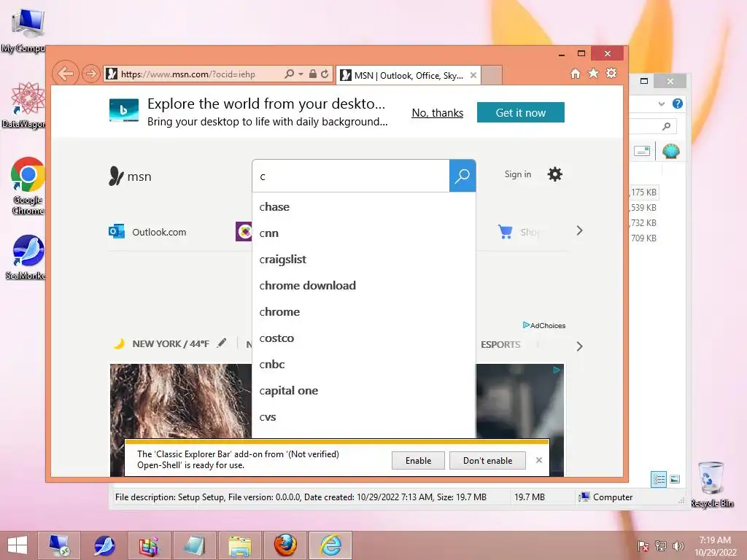
Task: Click the taskbar clock showing 7:19 AM
Action: [x=715, y=545]
